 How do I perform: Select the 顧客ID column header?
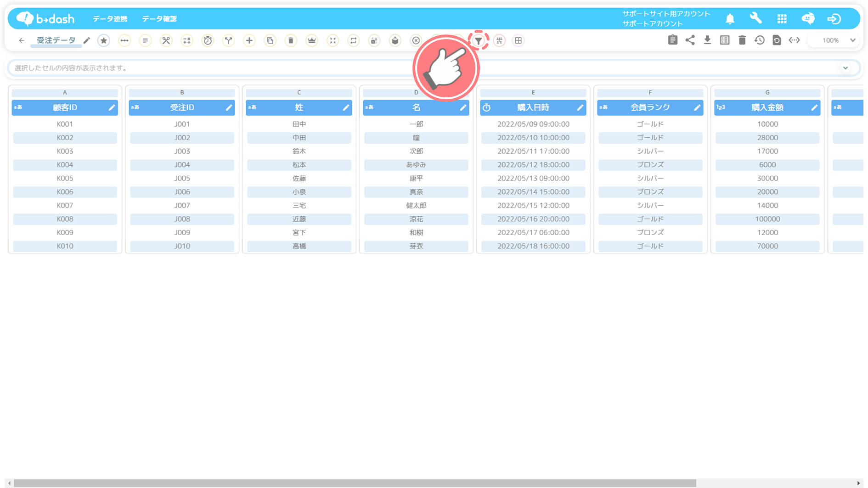(65, 107)
